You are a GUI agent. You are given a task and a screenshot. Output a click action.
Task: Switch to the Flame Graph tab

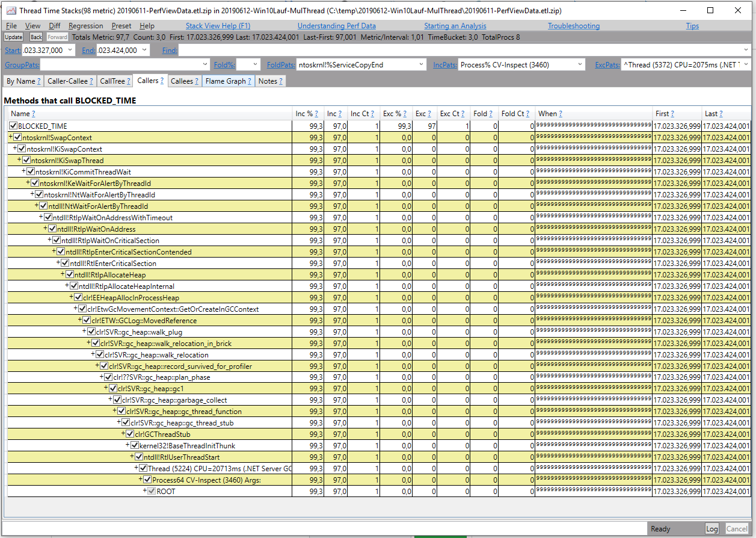pyautogui.click(x=229, y=81)
